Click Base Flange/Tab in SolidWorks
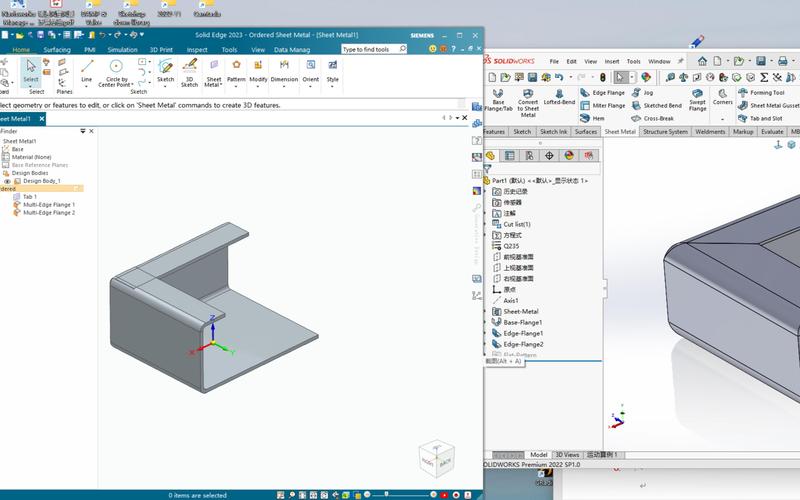This screenshot has width=800, height=500. (x=498, y=100)
